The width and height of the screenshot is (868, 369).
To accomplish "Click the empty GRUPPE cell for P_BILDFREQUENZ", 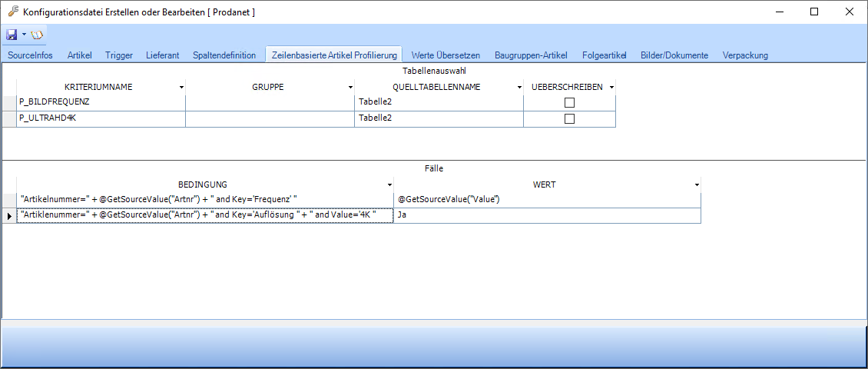I will point(270,102).
